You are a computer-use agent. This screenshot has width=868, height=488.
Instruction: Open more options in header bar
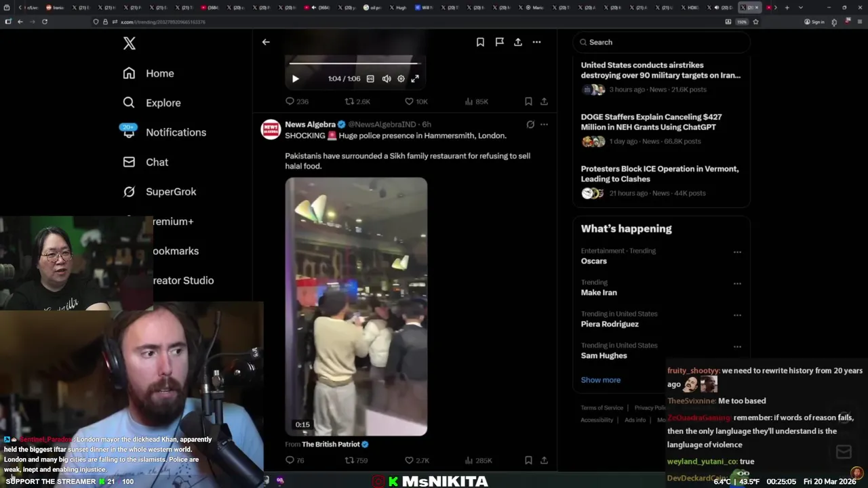536,42
